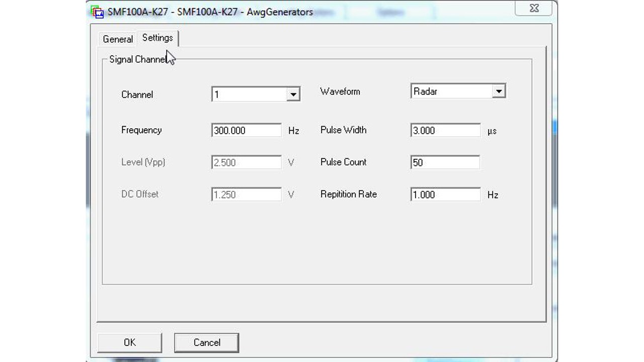644x362 pixels.
Task: Click the µs unit beside Pulse Width
Action: (x=492, y=131)
